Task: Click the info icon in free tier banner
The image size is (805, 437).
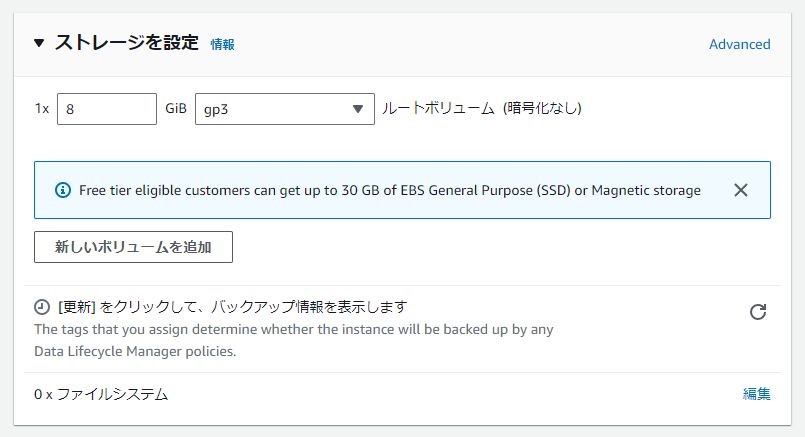Action: coord(63,190)
